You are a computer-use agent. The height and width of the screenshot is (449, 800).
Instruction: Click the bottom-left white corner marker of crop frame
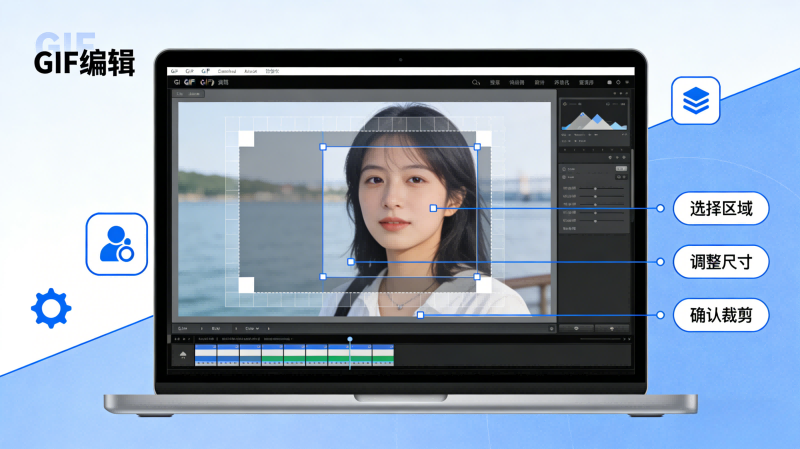point(246,285)
